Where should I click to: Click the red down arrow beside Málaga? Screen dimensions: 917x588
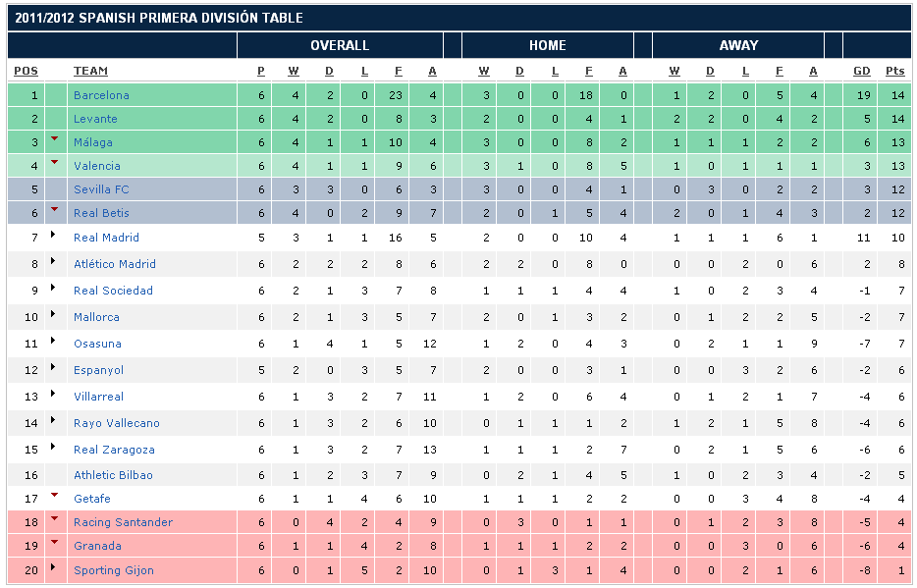55,138
